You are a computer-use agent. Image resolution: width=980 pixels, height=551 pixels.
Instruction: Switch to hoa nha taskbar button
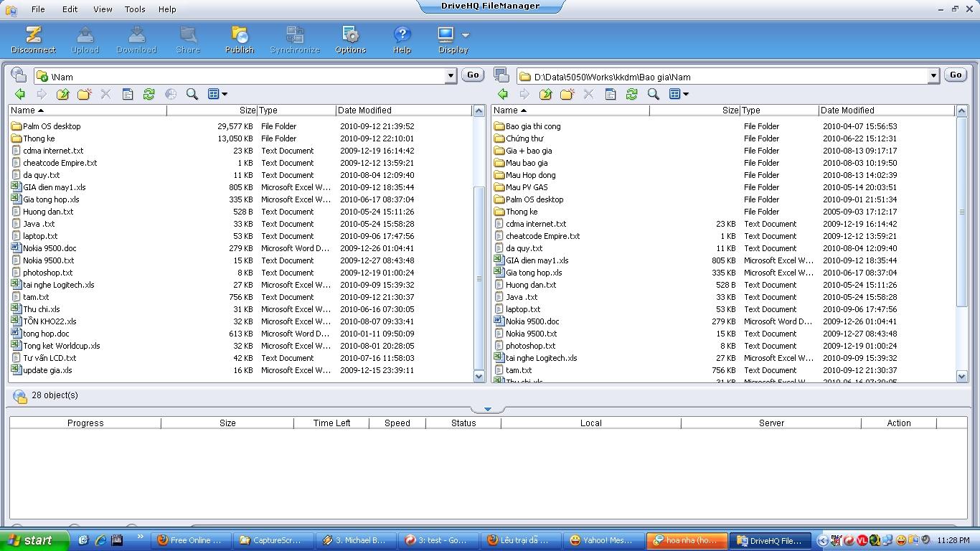coord(687,540)
